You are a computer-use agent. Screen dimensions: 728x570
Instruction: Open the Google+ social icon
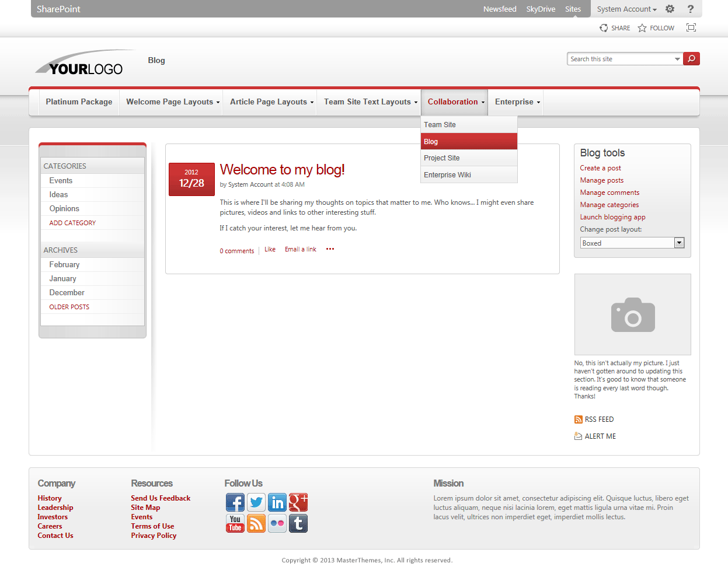[298, 502]
